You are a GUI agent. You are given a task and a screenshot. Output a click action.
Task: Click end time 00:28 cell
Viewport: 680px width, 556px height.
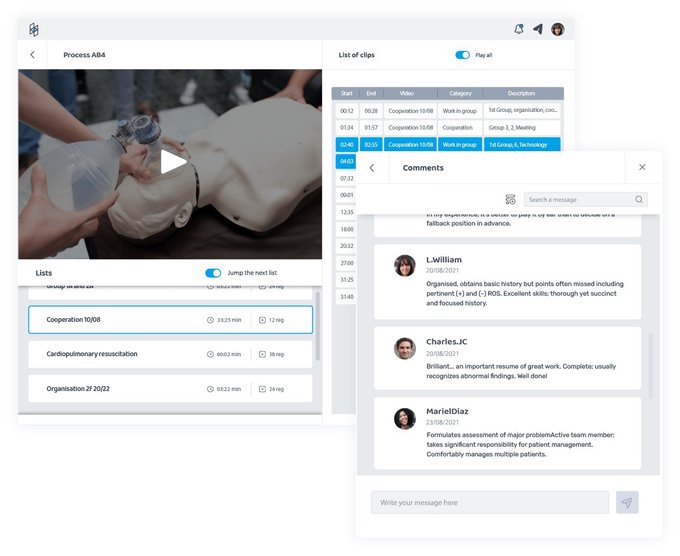tap(371, 111)
